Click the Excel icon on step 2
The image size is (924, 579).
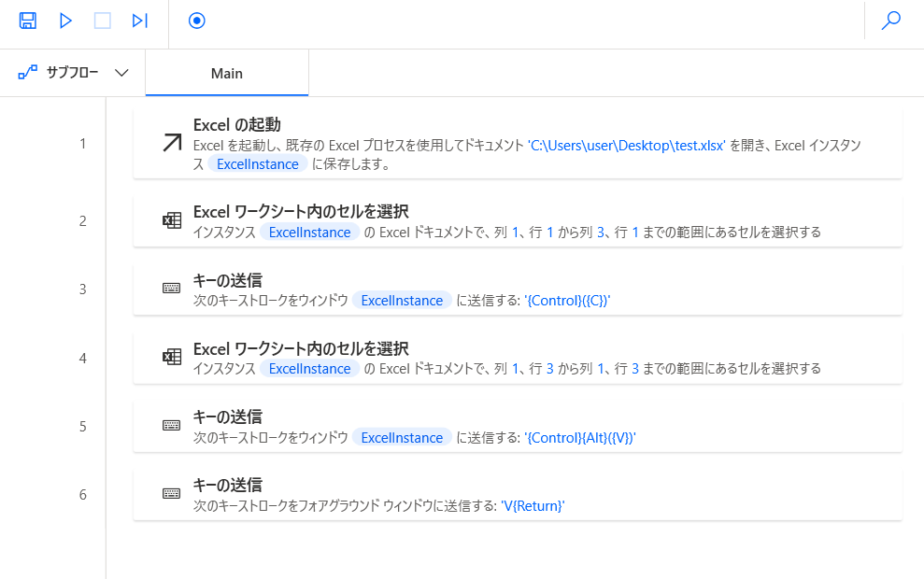coord(172,220)
